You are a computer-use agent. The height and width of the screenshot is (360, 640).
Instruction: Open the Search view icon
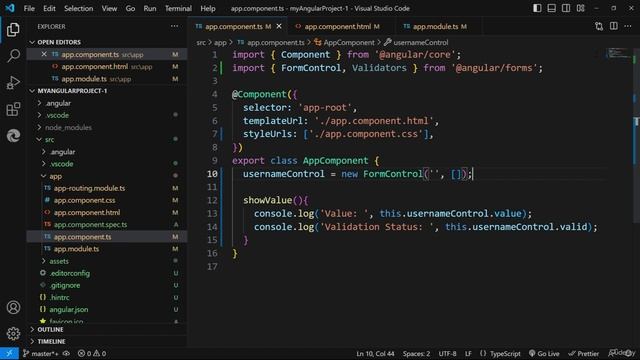13,56
